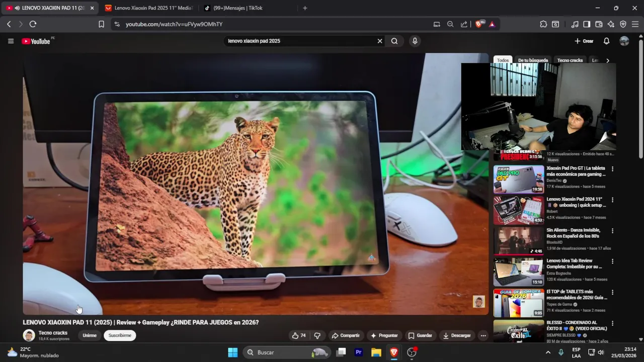This screenshot has width=644, height=362.
Task: Click the Windows taskbar Buscar box
Action: coord(287,352)
